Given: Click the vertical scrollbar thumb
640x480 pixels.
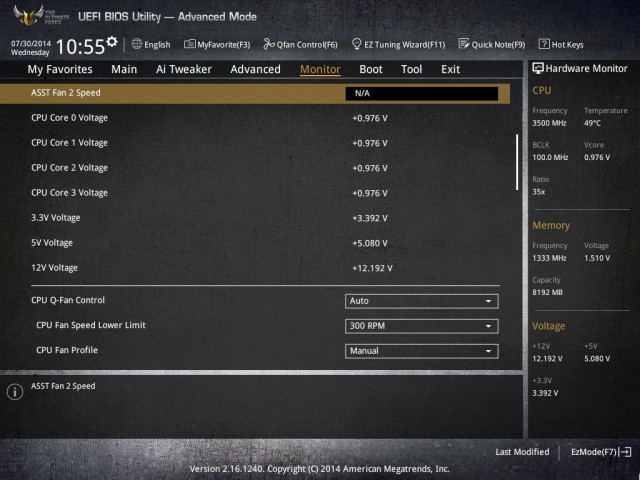Looking at the screenshot, I should (x=517, y=162).
